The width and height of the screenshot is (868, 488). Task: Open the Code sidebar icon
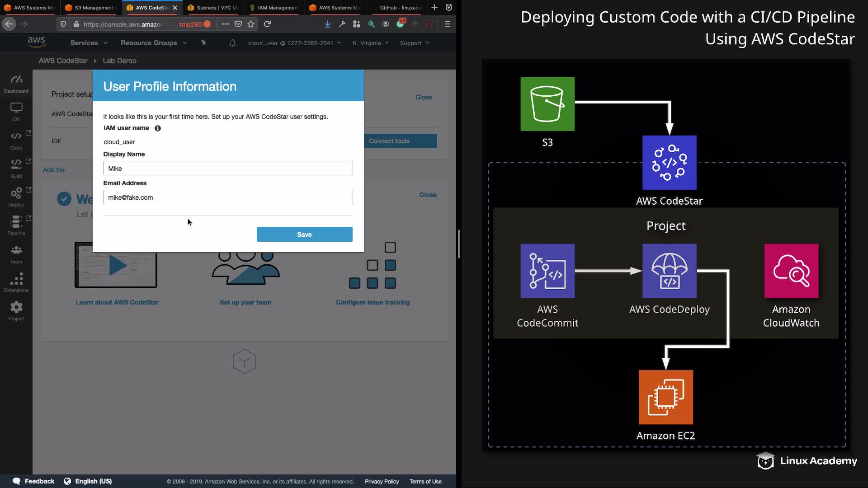click(x=16, y=140)
